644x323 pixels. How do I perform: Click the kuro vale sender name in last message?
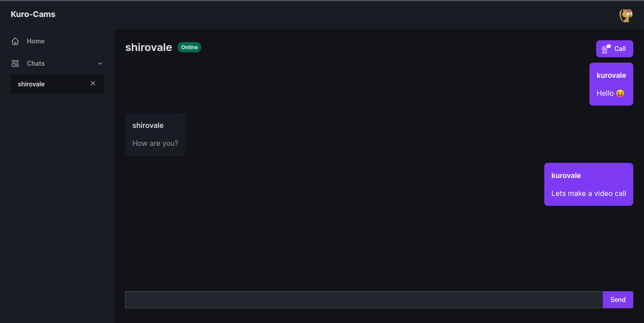coord(566,175)
